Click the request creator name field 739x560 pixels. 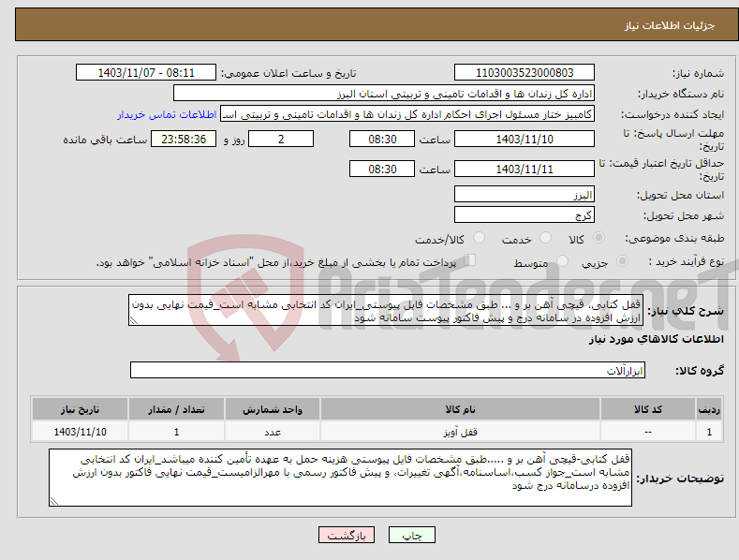point(407,114)
